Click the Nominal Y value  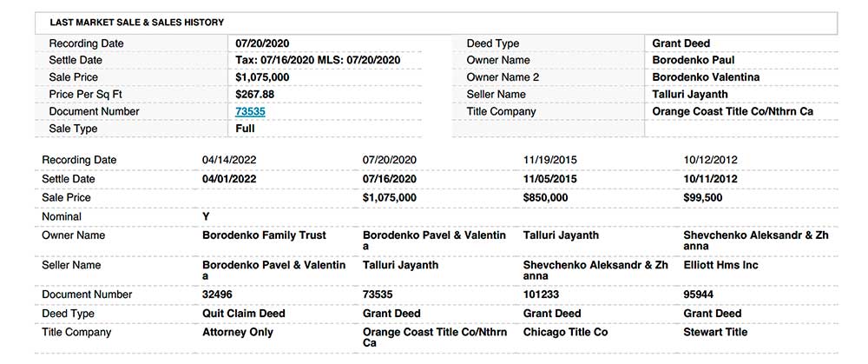(x=206, y=216)
